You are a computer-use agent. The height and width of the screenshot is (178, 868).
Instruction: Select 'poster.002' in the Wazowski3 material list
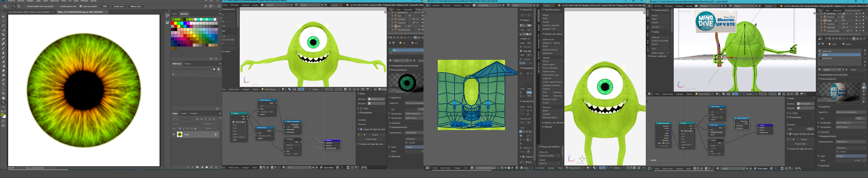pos(839,58)
